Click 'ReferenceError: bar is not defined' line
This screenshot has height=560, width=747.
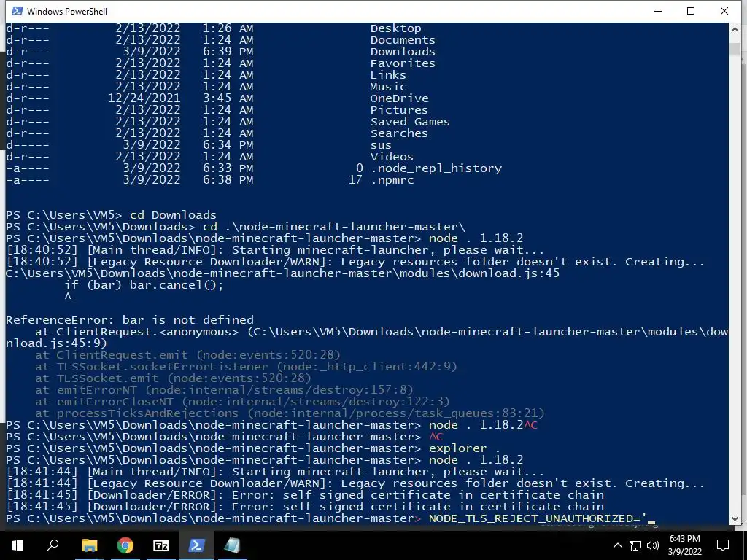tap(130, 319)
